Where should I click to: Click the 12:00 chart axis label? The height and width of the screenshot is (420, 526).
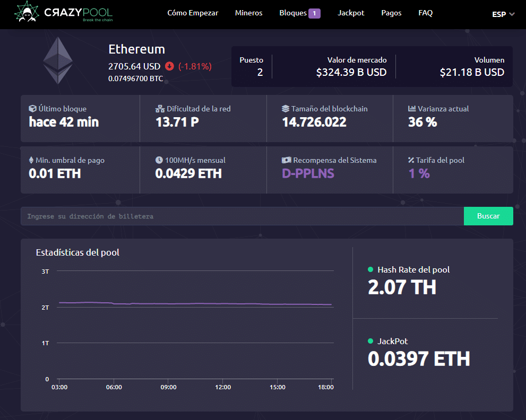coord(223,387)
